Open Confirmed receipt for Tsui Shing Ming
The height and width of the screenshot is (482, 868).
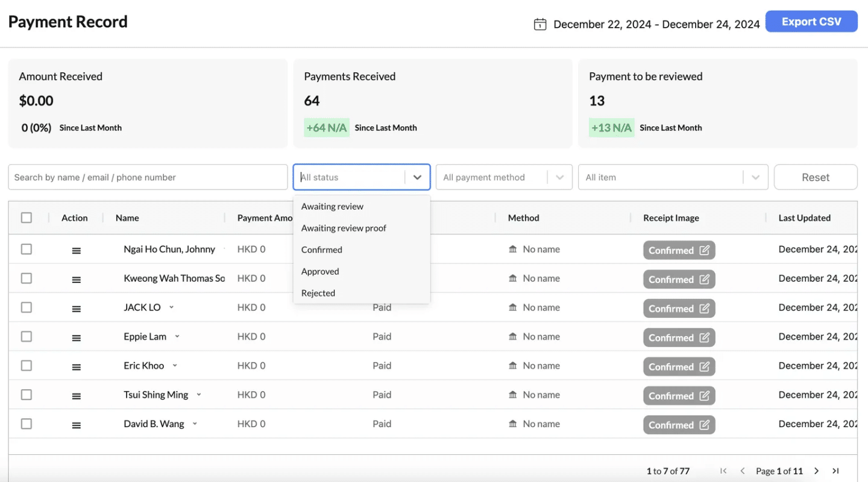[x=679, y=396]
